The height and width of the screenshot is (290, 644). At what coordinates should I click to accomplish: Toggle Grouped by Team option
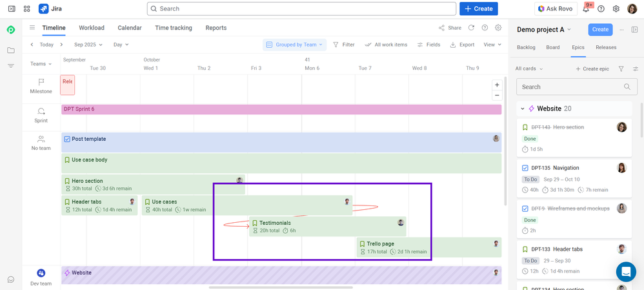(294, 45)
